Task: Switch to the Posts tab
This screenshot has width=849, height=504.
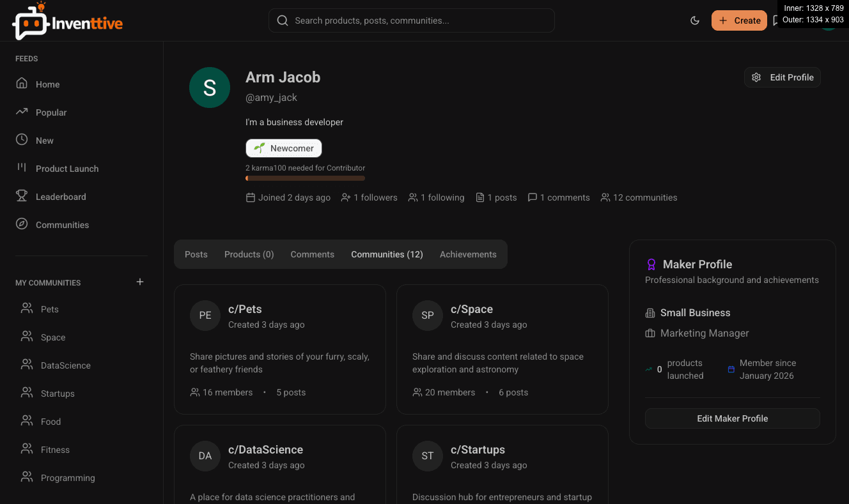Action: pyautogui.click(x=196, y=254)
